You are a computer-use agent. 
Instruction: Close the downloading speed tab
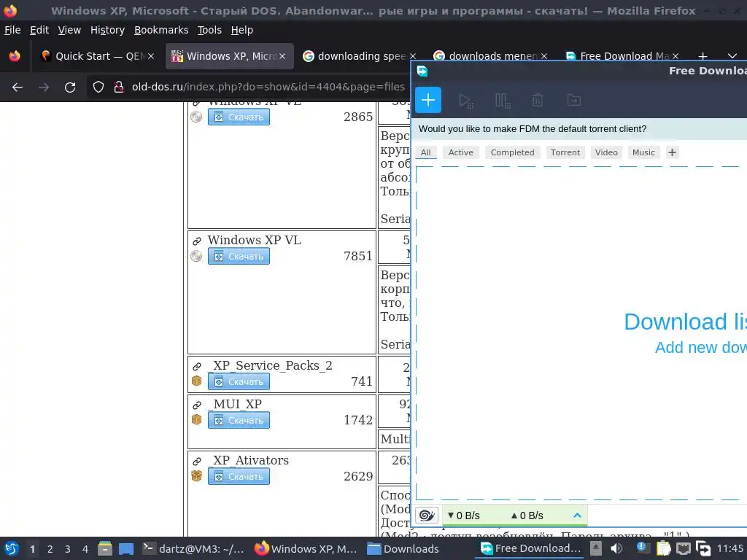(413, 56)
